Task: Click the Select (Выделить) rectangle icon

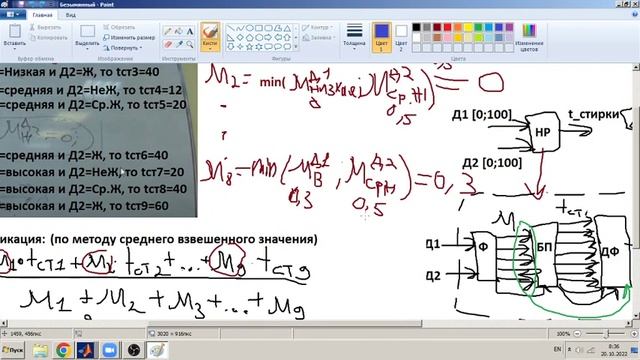Action: point(87,31)
